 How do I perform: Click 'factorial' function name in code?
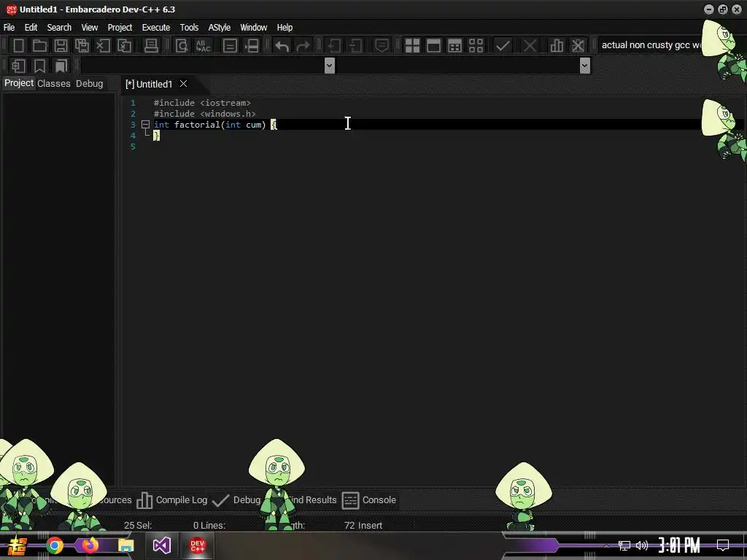197,125
